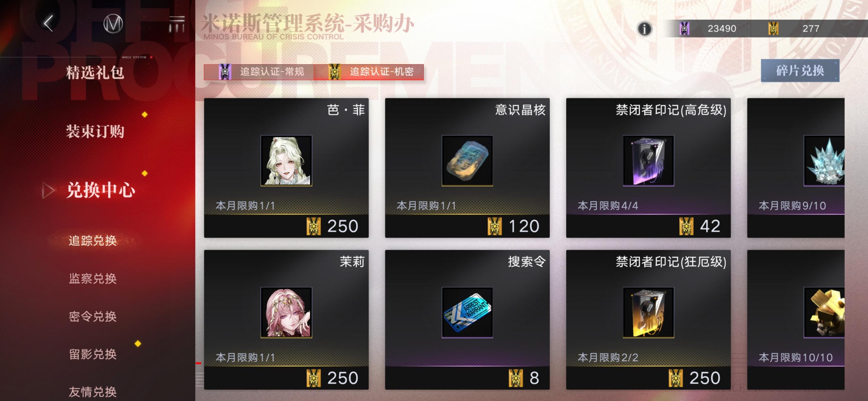This screenshot has height=401, width=868.
Task: Select 留影兑换 submenu item
Action: click(x=93, y=354)
